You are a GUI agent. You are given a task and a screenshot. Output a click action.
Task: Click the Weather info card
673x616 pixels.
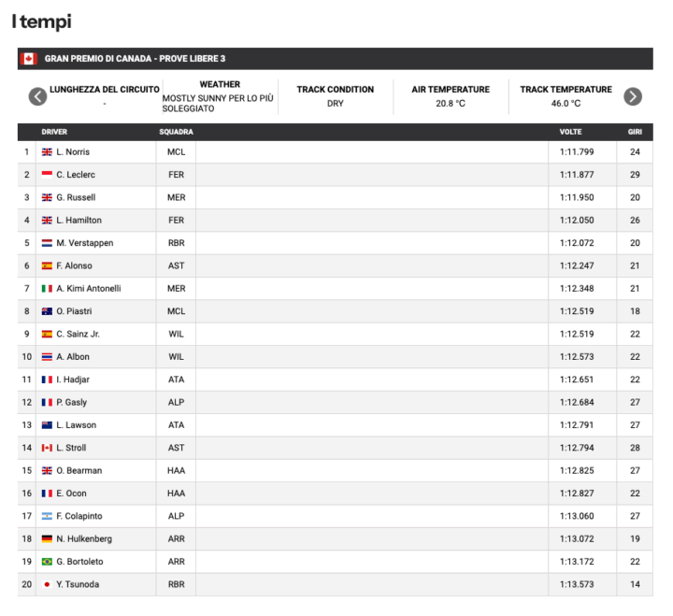pyautogui.click(x=219, y=96)
